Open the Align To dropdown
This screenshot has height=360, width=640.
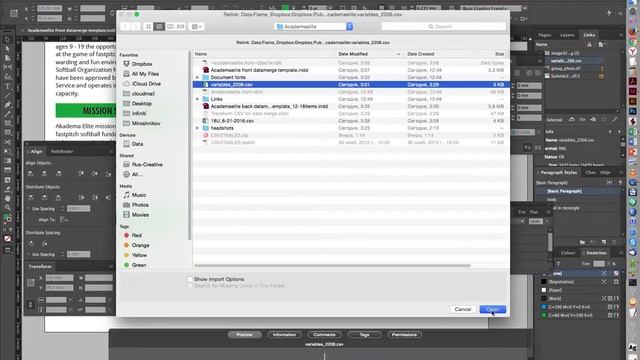(x=64, y=220)
